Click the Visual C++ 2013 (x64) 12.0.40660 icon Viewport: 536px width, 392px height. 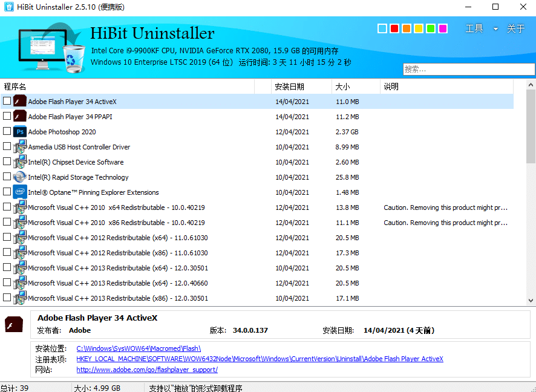pyautogui.click(x=20, y=283)
